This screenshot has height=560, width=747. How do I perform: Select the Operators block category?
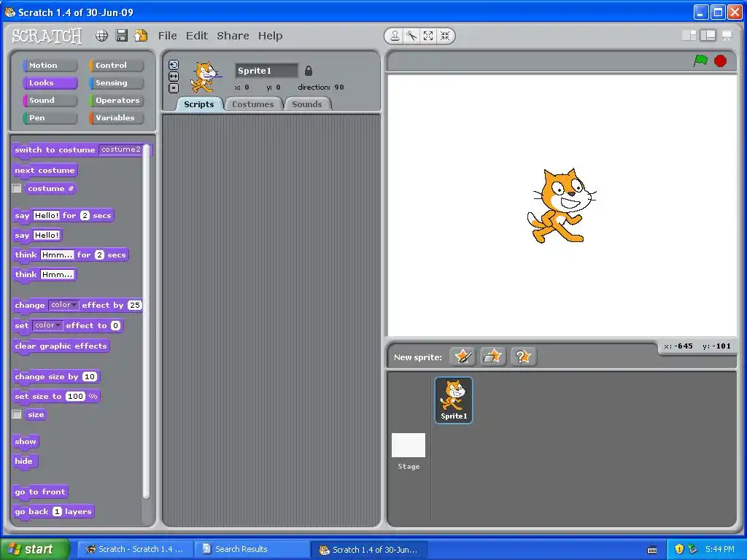[116, 101]
